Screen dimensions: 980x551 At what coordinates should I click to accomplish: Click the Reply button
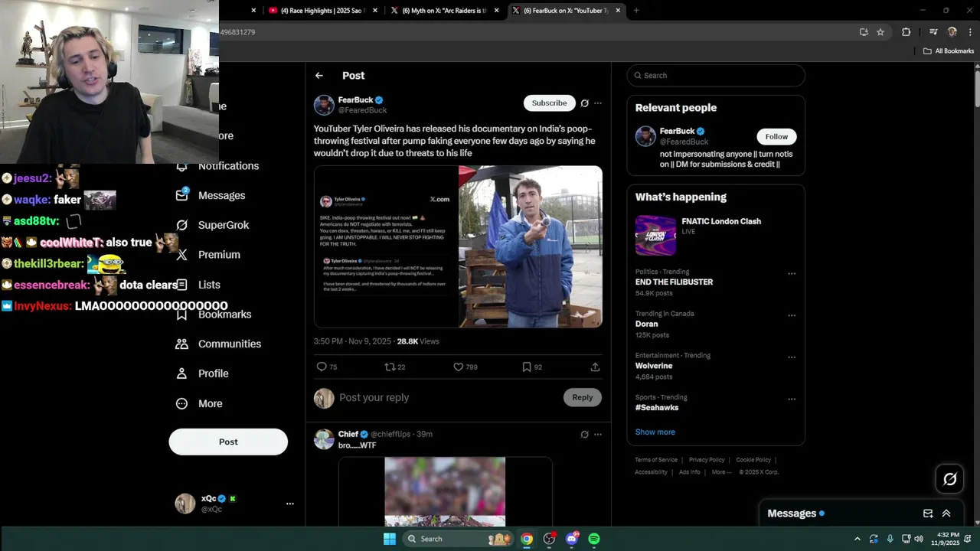point(583,397)
